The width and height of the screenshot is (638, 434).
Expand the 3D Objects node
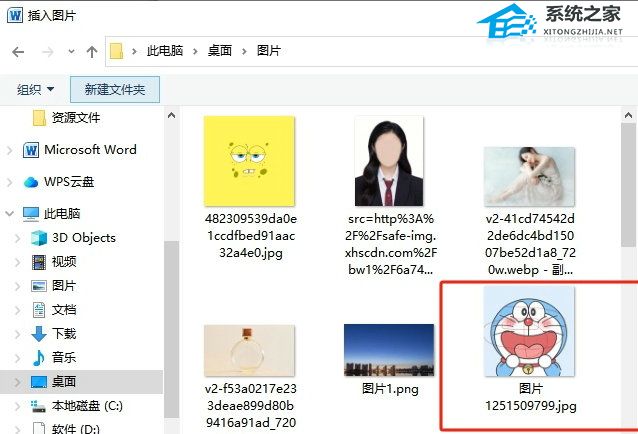pos(17,238)
